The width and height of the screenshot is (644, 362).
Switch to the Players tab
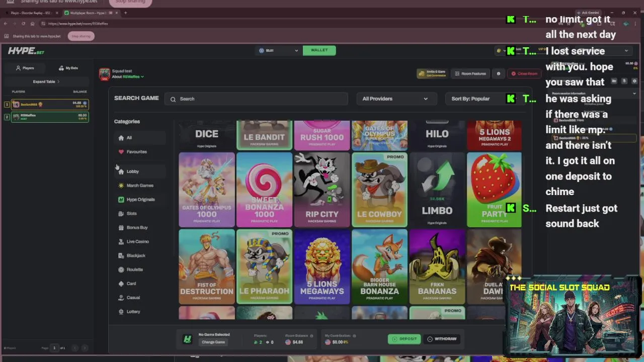tap(25, 68)
